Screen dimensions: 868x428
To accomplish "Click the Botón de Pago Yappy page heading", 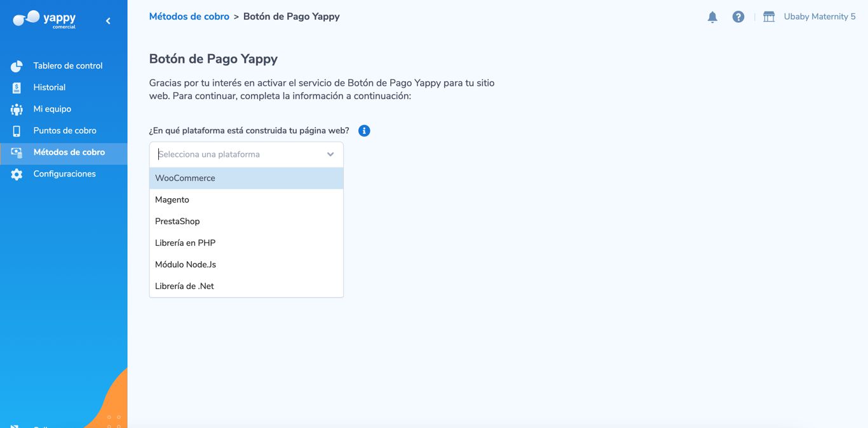I will 214,59.
